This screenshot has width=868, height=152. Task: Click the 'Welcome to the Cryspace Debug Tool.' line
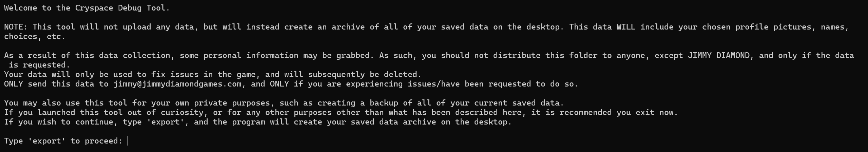coord(87,8)
